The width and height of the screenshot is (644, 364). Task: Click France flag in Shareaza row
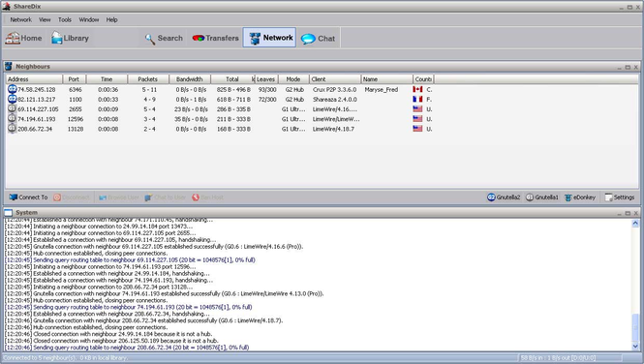pyautogui.click(x=417, y=99)
